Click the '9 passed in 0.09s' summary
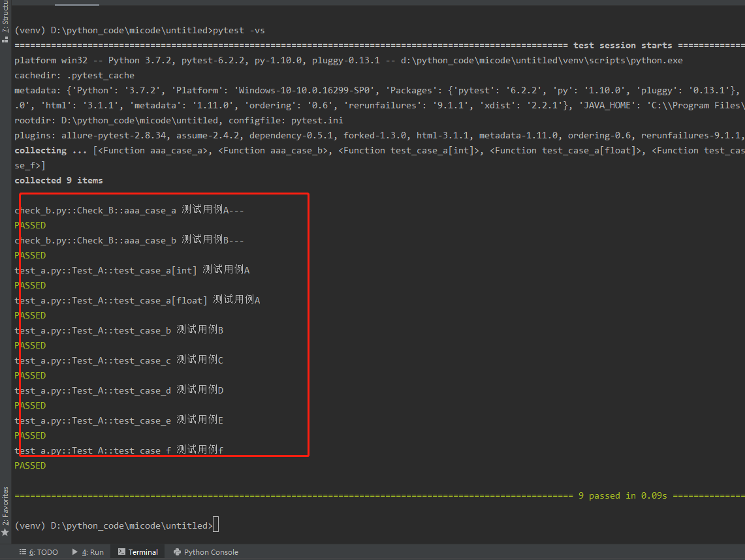 coord(622,496)
